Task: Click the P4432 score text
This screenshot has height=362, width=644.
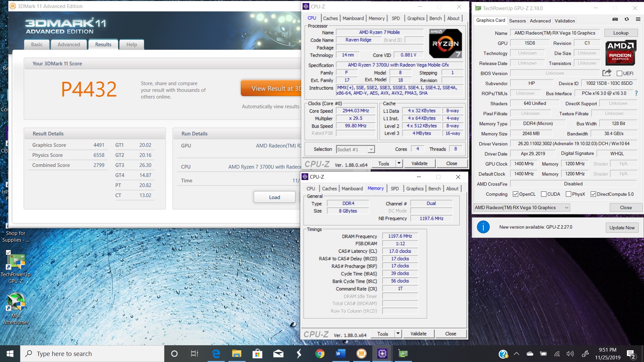Action: 89,89
